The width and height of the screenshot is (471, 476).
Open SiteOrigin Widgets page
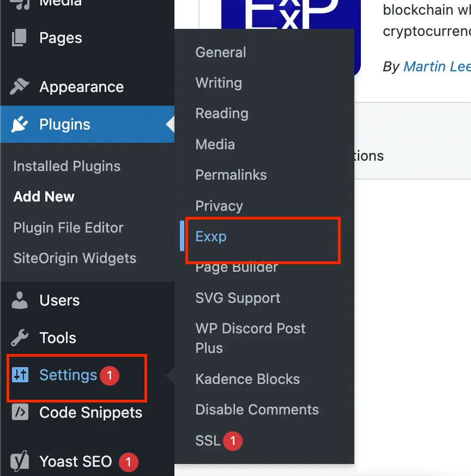[x=75, y=258]
